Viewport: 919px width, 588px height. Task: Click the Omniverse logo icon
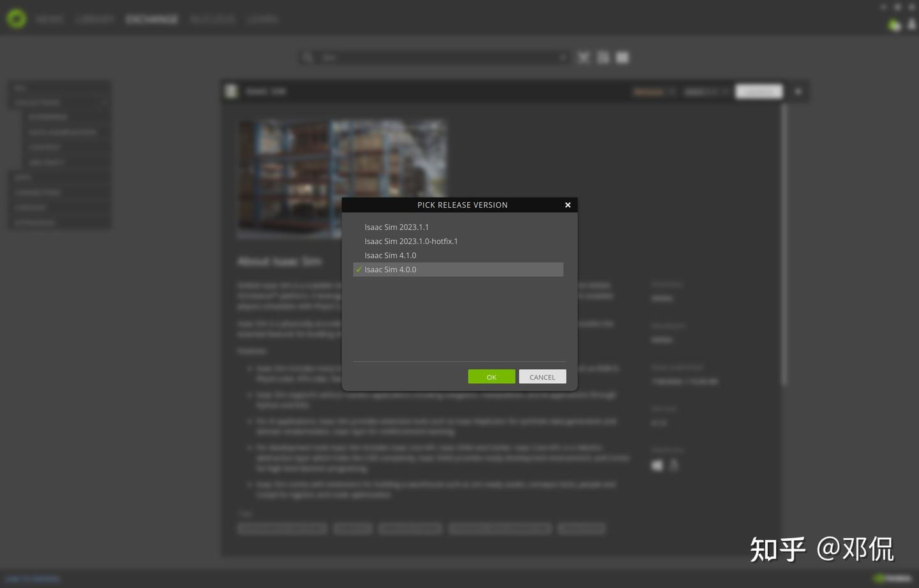click(17, 18)
